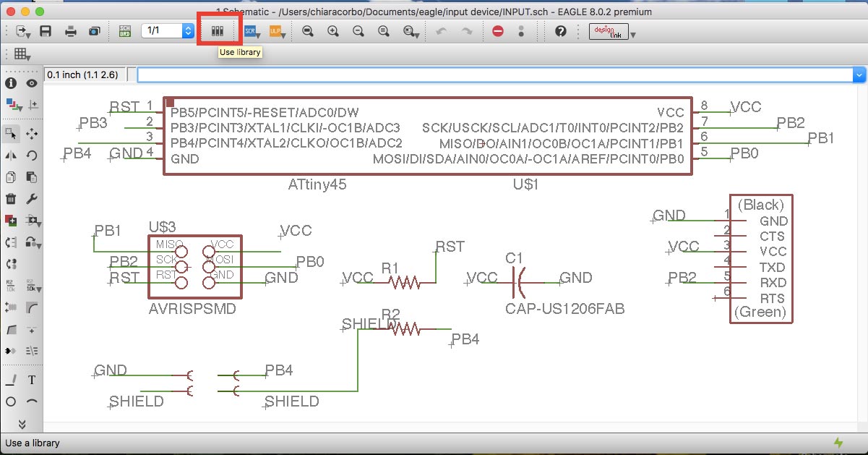Select the Miter tool
This screenshot has height=455, width=868.
point(32,307)
